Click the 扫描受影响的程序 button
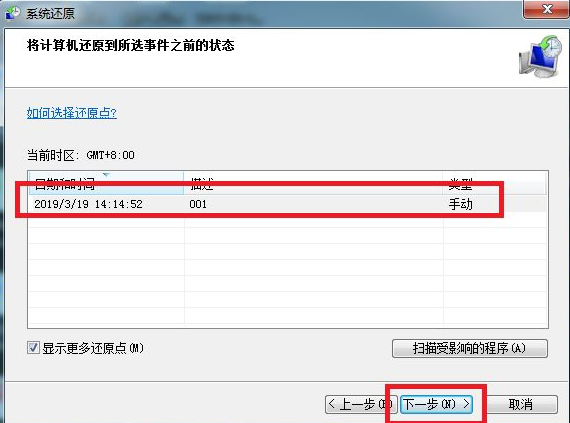The image size is (570, 423). (470, 349)
